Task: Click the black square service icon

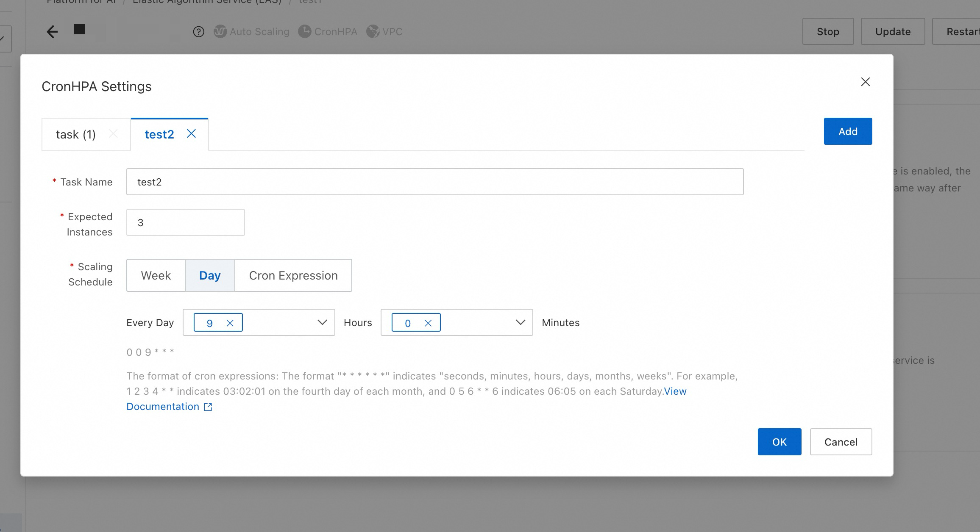Action: point(79,29)
